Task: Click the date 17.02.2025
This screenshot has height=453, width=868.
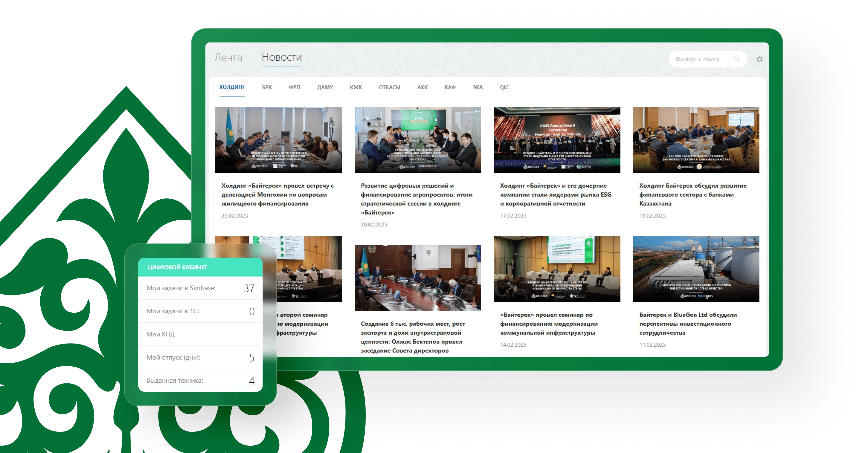Action: [513, 216]
